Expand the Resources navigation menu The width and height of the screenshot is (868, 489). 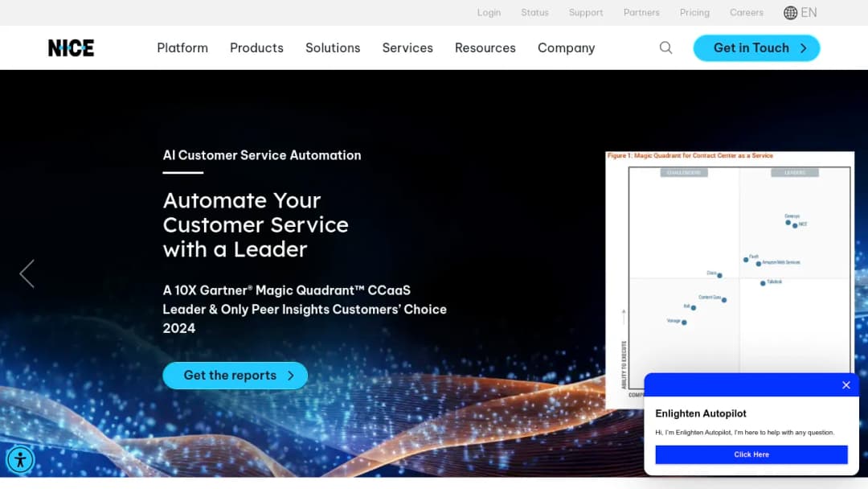[485, 47]
